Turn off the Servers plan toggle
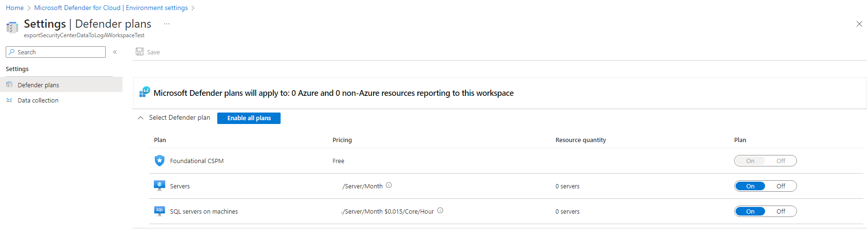This screenshot has height=237, width=868. click(x=780, y=186)
